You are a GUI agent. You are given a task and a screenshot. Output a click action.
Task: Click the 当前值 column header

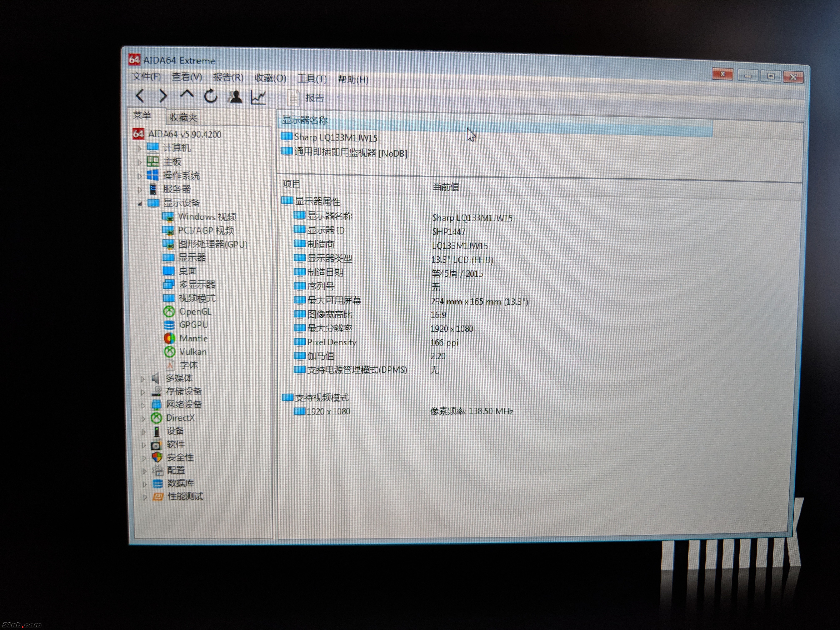point(446,187)
